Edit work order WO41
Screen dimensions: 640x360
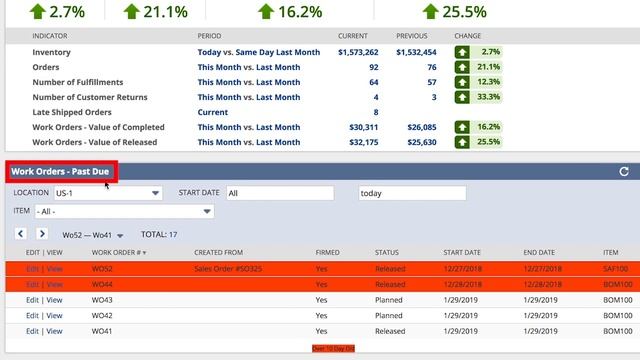pos(32,331)
